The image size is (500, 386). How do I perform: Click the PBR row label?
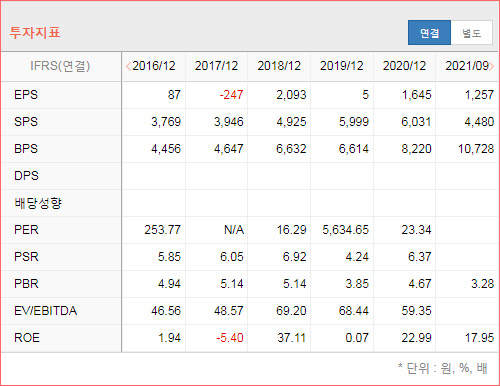coord(26,284)
